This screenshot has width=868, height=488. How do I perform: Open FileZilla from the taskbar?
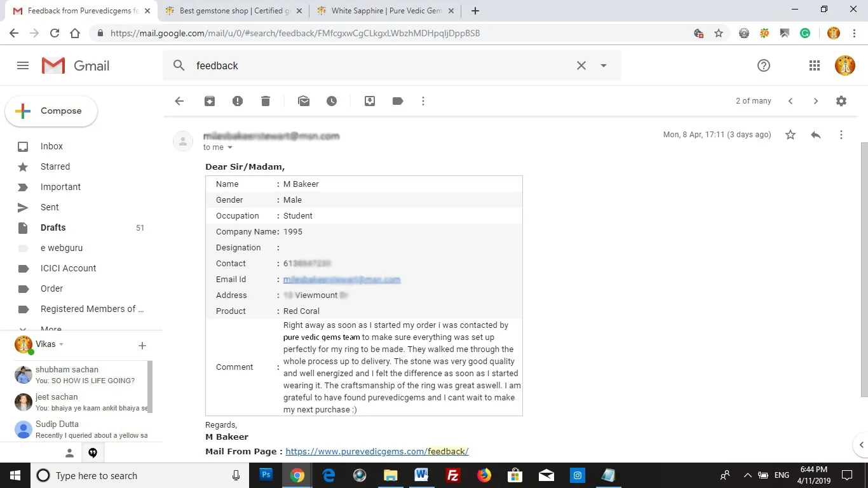click(x=453, y=475)
